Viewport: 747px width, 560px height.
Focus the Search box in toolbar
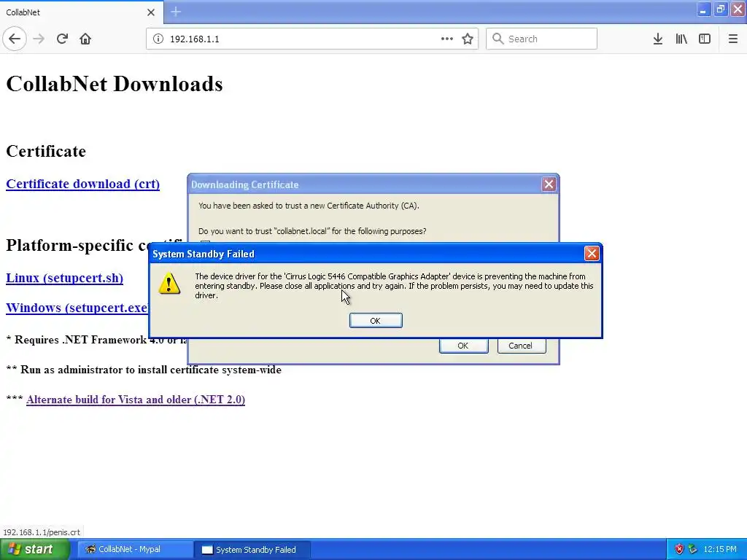click(541, 39)
